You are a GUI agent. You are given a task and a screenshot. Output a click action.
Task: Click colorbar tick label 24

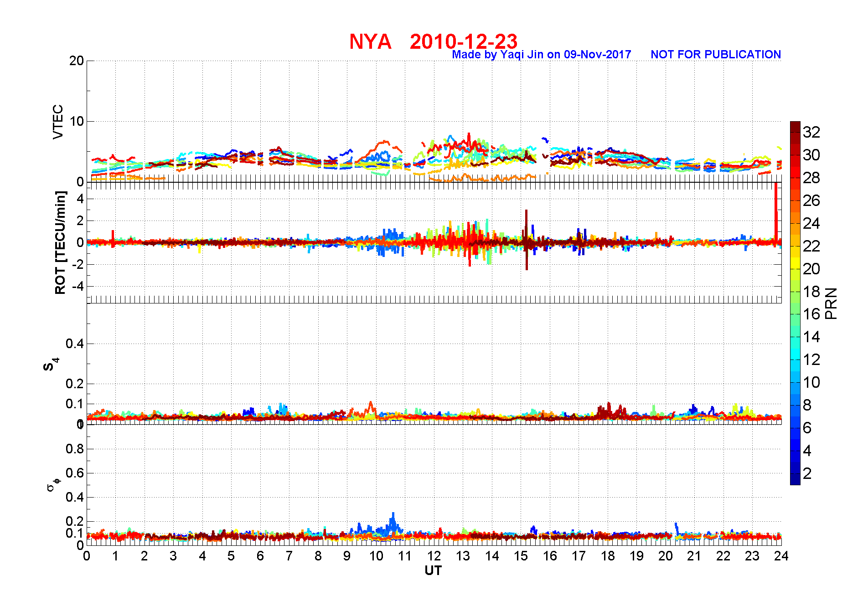pos(811,223)
